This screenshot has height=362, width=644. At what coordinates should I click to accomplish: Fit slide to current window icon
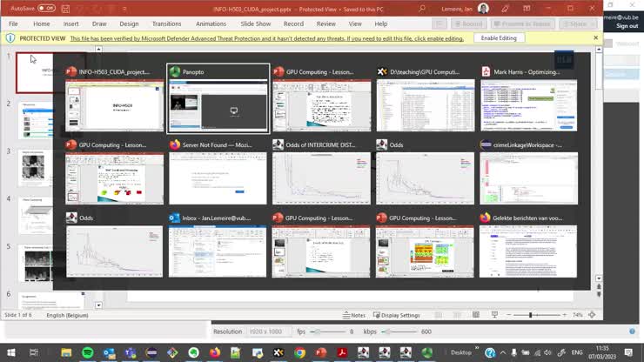(x=593, y=315)
